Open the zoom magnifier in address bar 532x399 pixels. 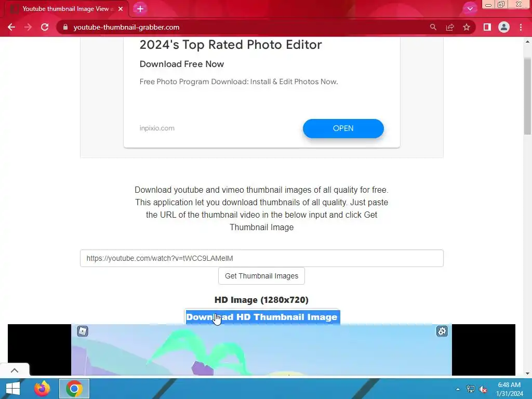coord(433,27)
